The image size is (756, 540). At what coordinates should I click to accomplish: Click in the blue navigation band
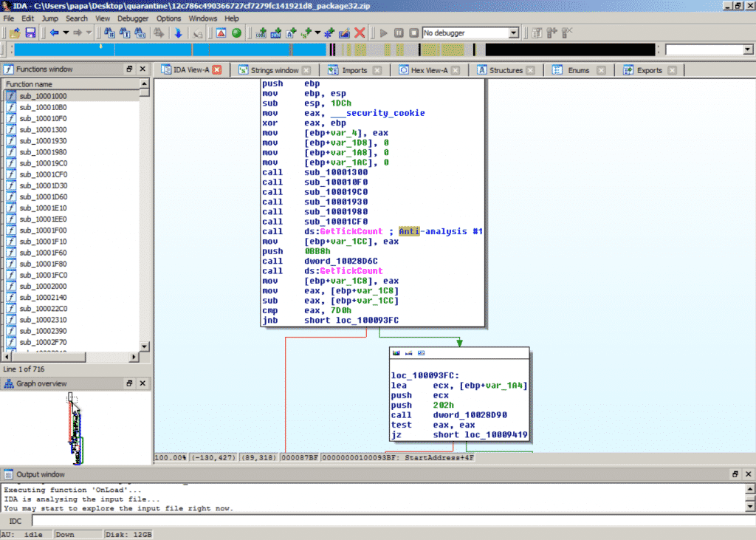(171, 49)
